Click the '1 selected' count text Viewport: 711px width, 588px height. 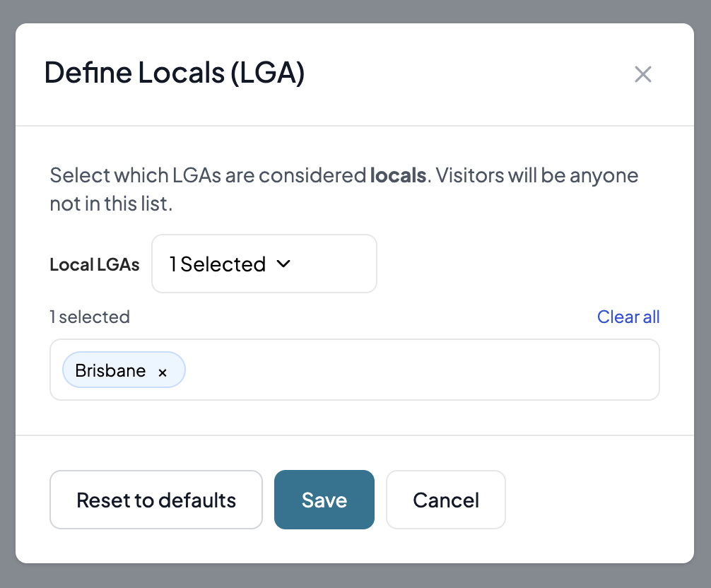tap(90, 317)
